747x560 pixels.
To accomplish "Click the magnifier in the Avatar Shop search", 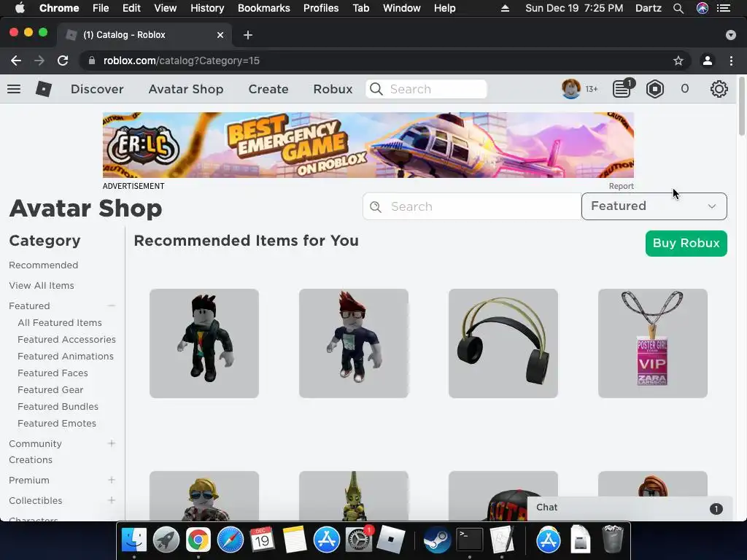I will (376, 206).
